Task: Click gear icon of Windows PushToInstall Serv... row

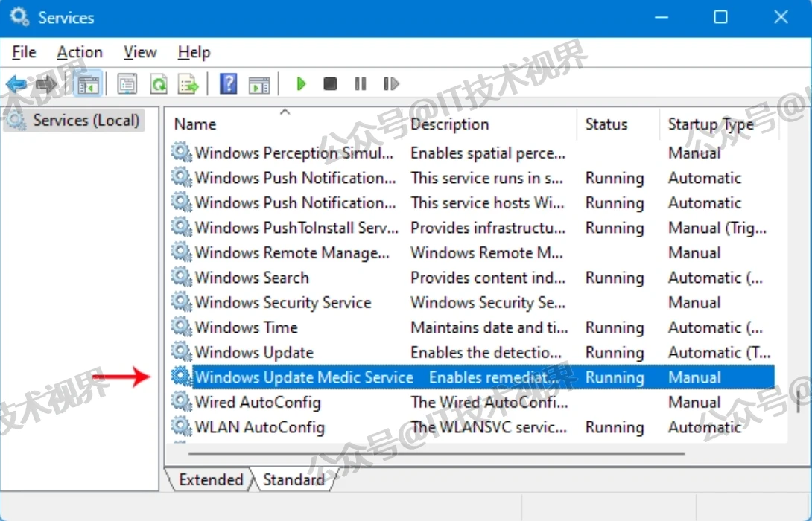Action: (x=181, y=227)
